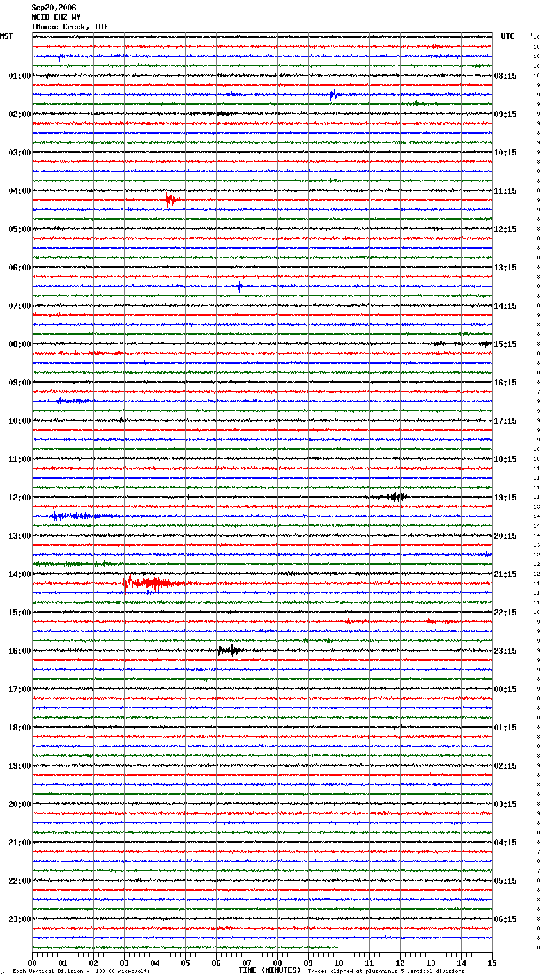Click the 12:00 MST time label
This screenshot has width=543, height=980.
(x=19, y=498)
